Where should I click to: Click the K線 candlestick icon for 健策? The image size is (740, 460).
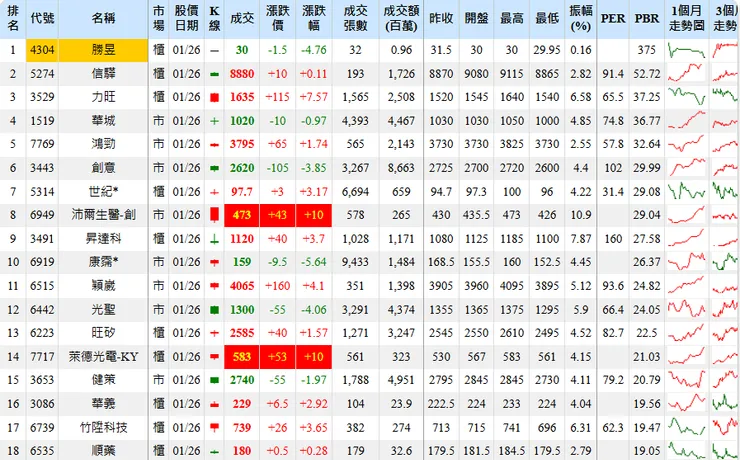214,380
